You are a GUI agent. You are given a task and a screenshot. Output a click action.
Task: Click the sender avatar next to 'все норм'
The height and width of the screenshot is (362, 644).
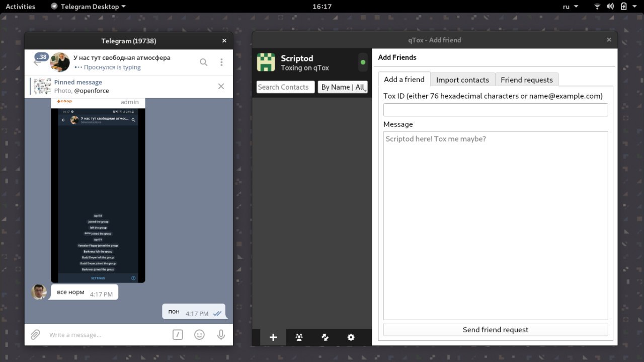(39, 292)
